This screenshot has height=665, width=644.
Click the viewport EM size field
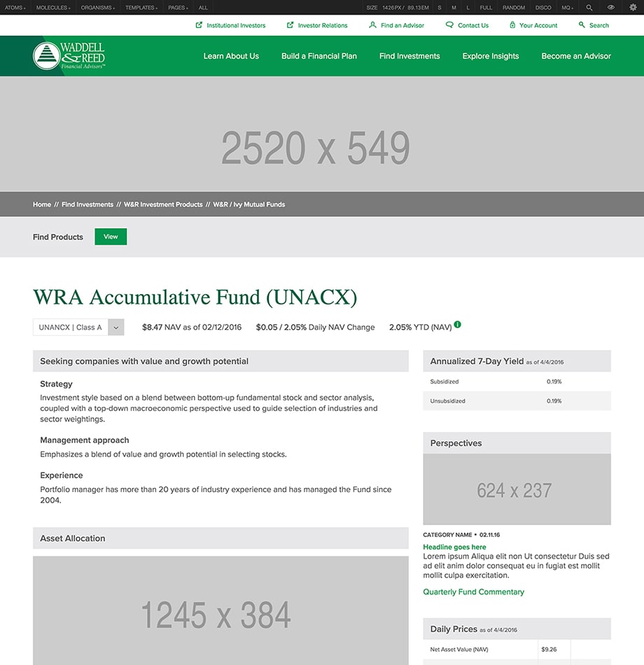click(417, 8)
